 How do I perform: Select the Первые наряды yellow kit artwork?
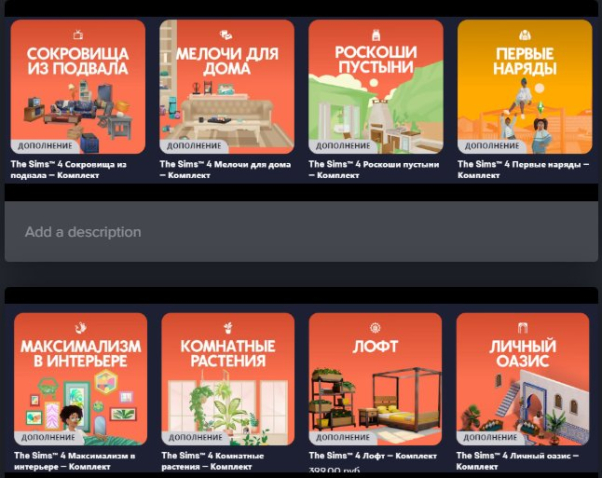(525, 87)
